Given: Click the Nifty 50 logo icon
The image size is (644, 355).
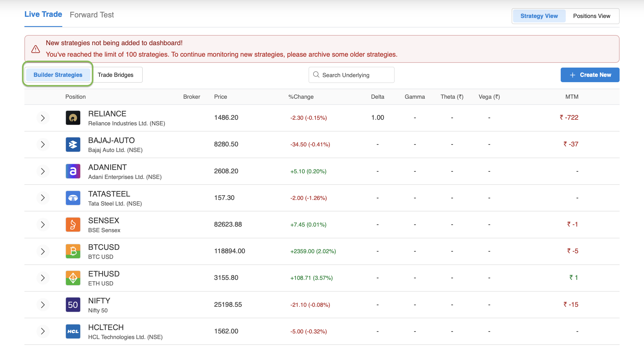Looking at the screenshot, I should pyautogui.click(x=73, y=305).
